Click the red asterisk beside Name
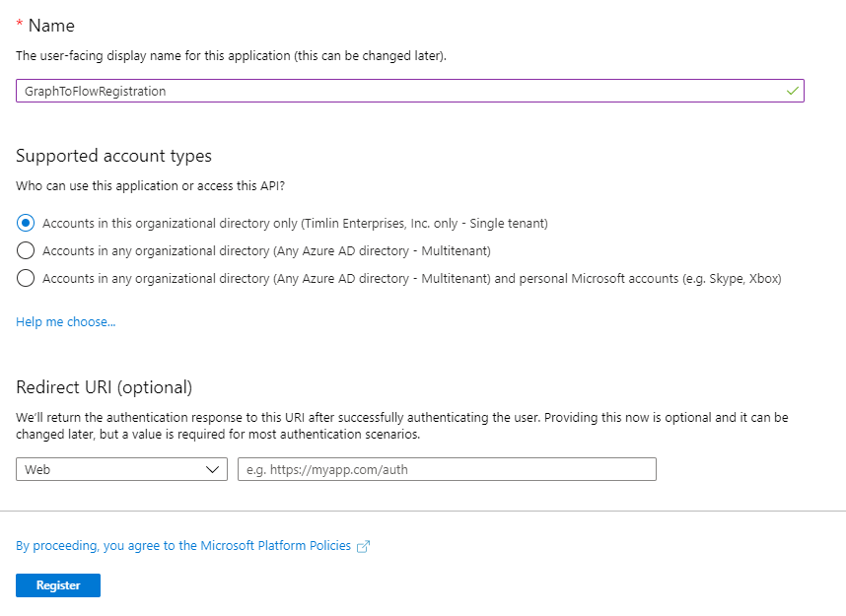 20,24
